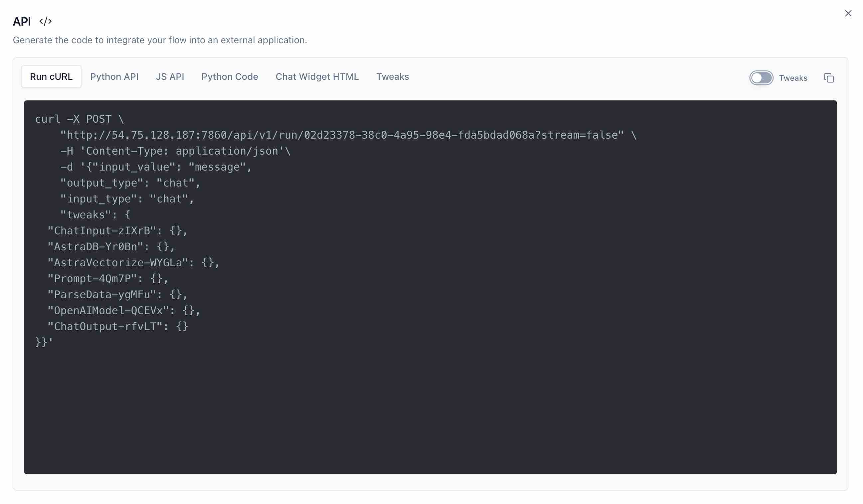Open the Tweaks tab
Viewport: 863px width, 504px height.
pos(393,77)
